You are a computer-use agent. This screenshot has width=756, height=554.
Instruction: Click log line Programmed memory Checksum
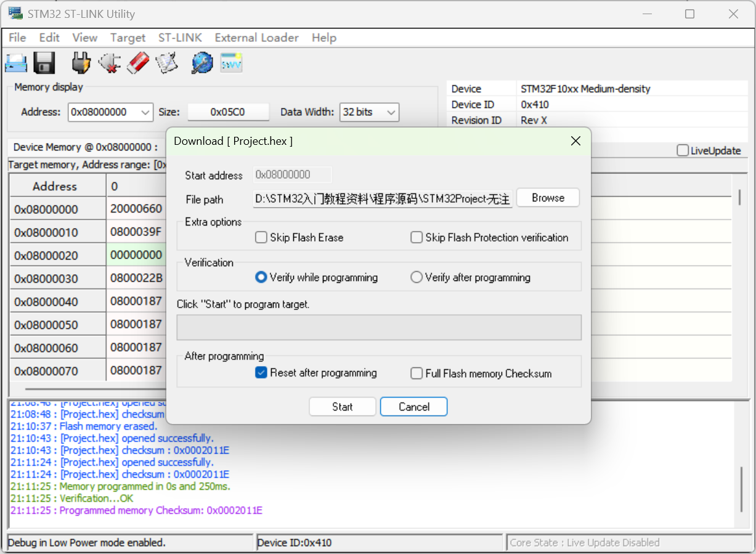click(x=137, y=510)
